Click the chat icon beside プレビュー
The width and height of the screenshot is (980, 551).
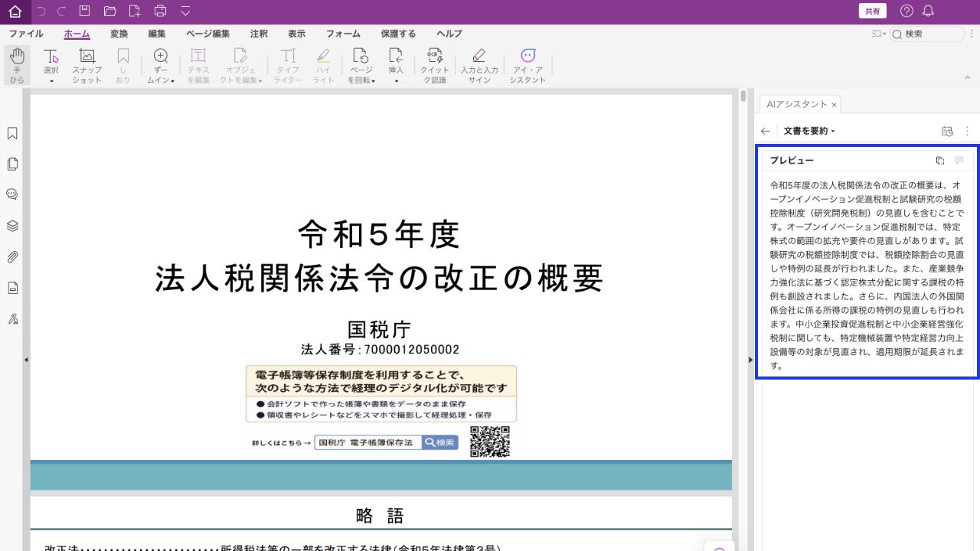coord(959,161)
